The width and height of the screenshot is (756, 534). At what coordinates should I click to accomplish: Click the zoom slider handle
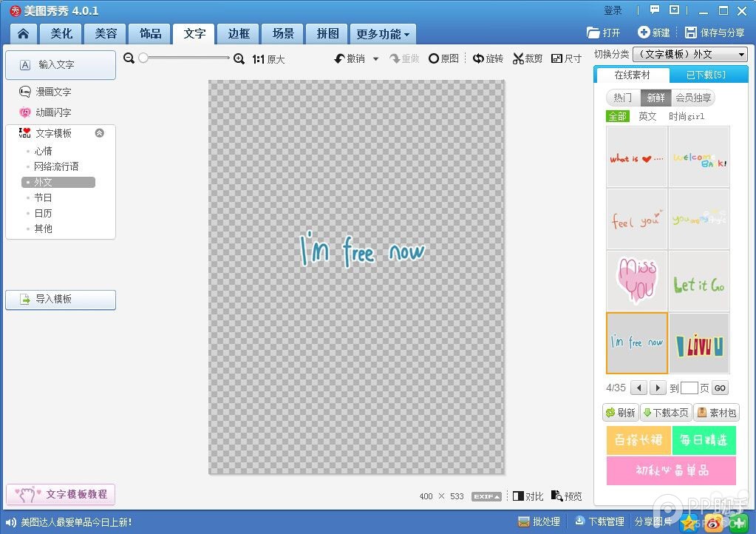(143, 58)
